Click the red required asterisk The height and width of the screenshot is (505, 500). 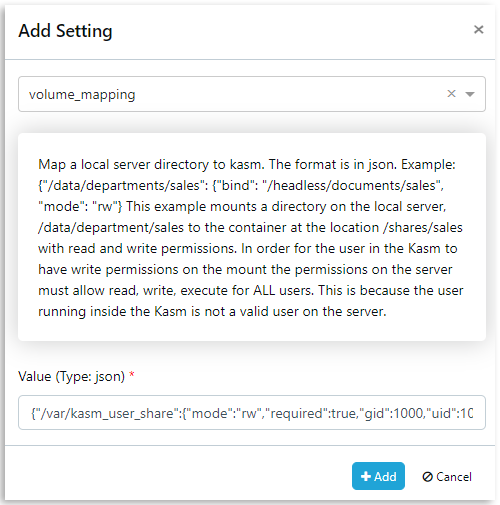click(x=132, y=375)
